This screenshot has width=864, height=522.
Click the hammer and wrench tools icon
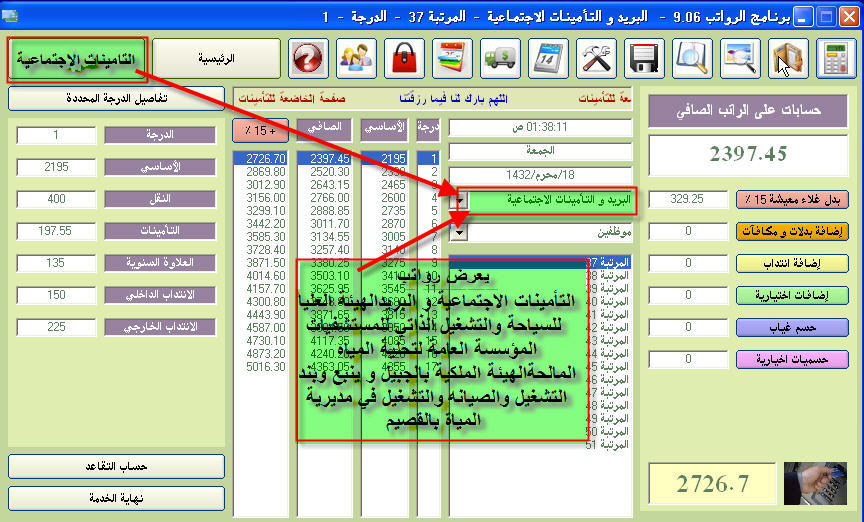[596, 59]
